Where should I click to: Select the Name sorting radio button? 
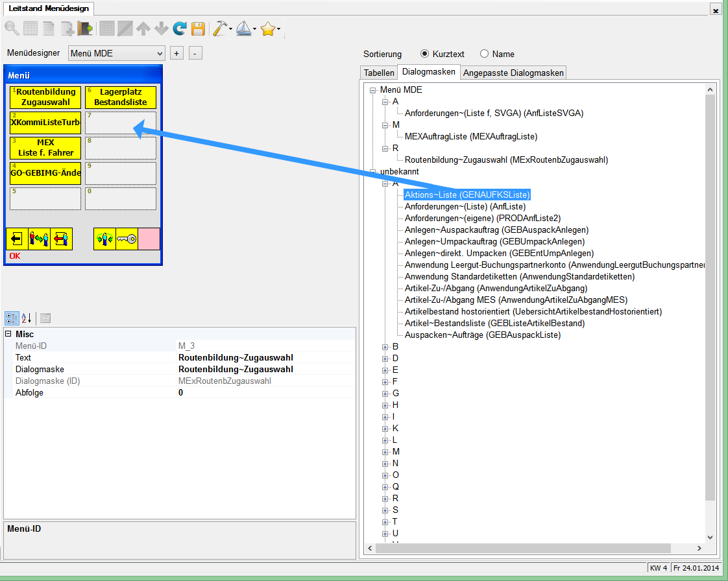click(484, 54)
